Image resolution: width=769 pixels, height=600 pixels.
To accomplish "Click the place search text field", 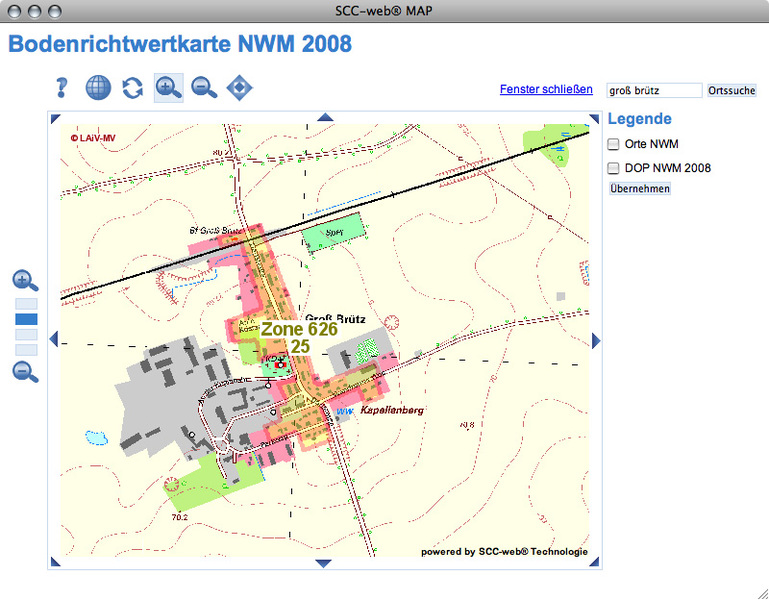I will point(654,90).
